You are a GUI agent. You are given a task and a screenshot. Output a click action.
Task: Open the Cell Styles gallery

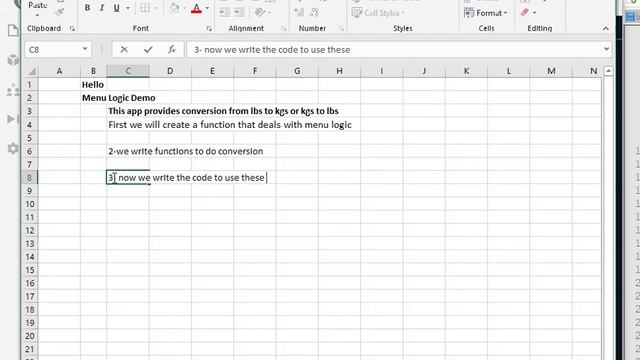click(x=378, y=13)
